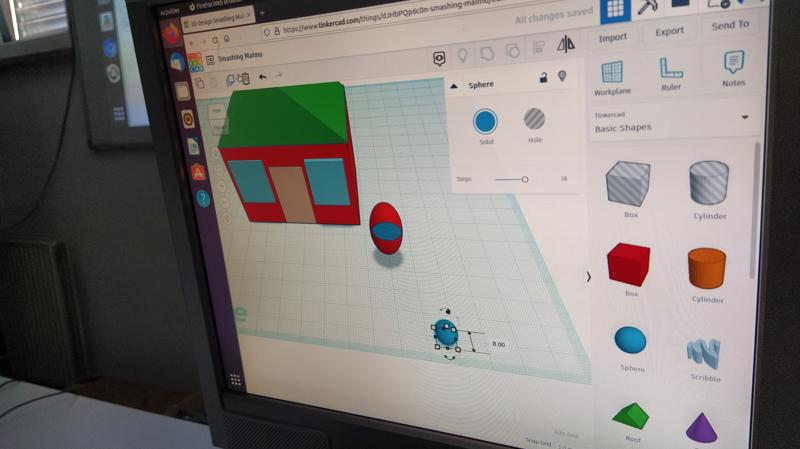
Task: Select the 3D design Smashing browser tab
Action: coord(218,20)
